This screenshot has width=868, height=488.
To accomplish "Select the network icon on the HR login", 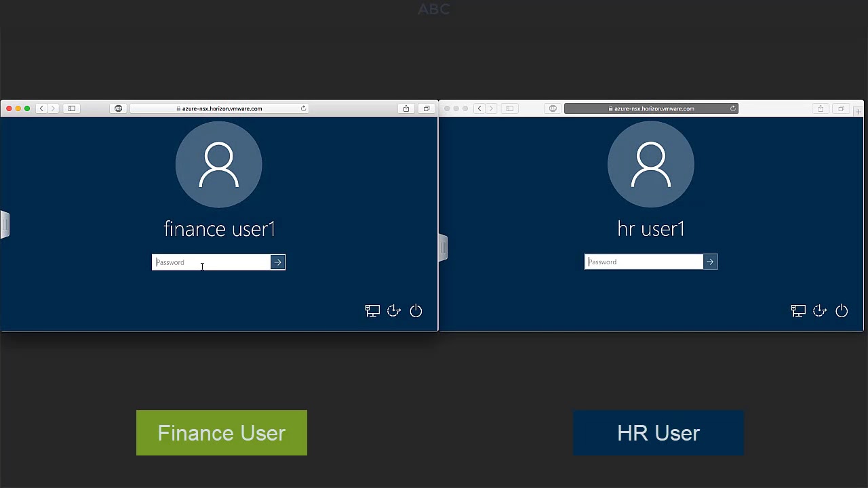I will [798, 310].
